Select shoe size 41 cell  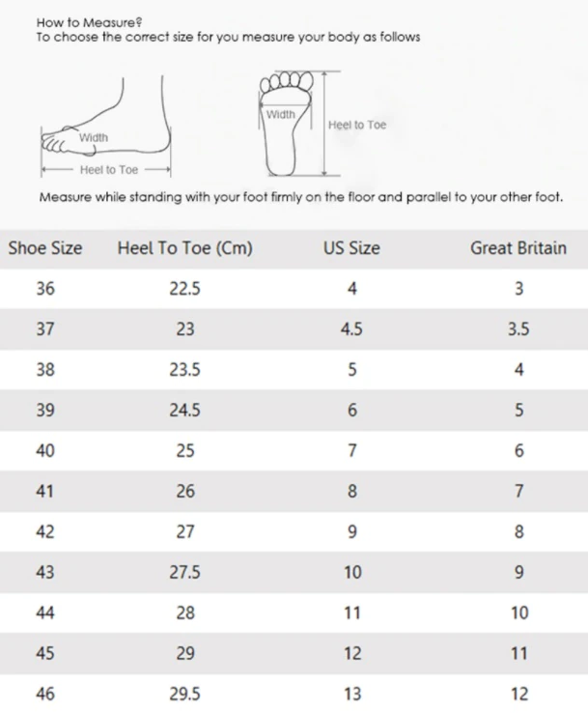point(45,491)
